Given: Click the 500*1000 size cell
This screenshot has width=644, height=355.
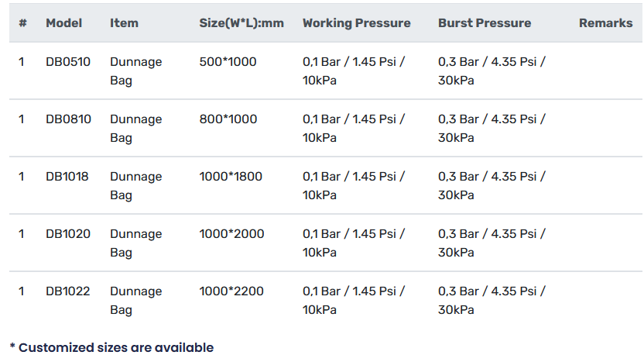Looking at the screenshot, I should 228,62.
